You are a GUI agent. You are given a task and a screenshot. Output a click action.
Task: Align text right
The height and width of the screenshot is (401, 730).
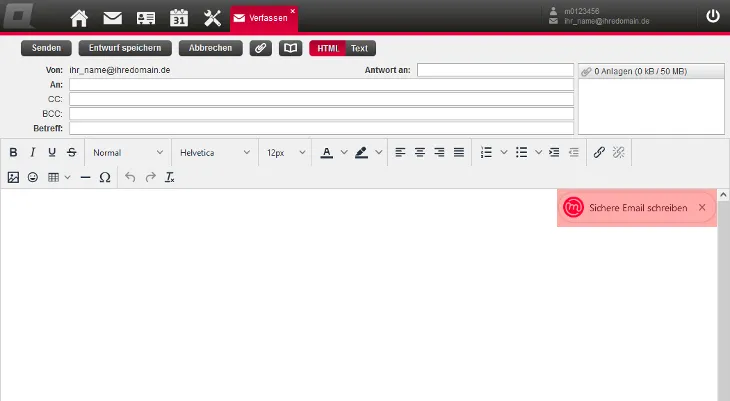tap(439, 152)
